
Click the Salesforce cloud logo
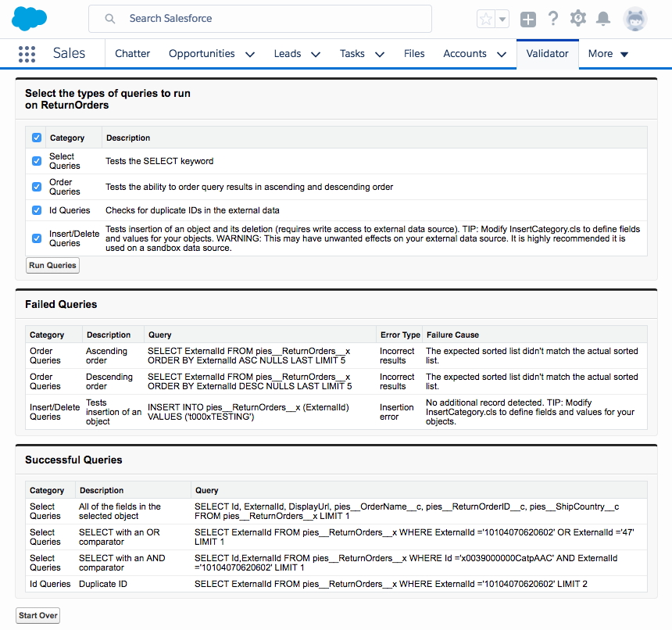coord(30,18)
